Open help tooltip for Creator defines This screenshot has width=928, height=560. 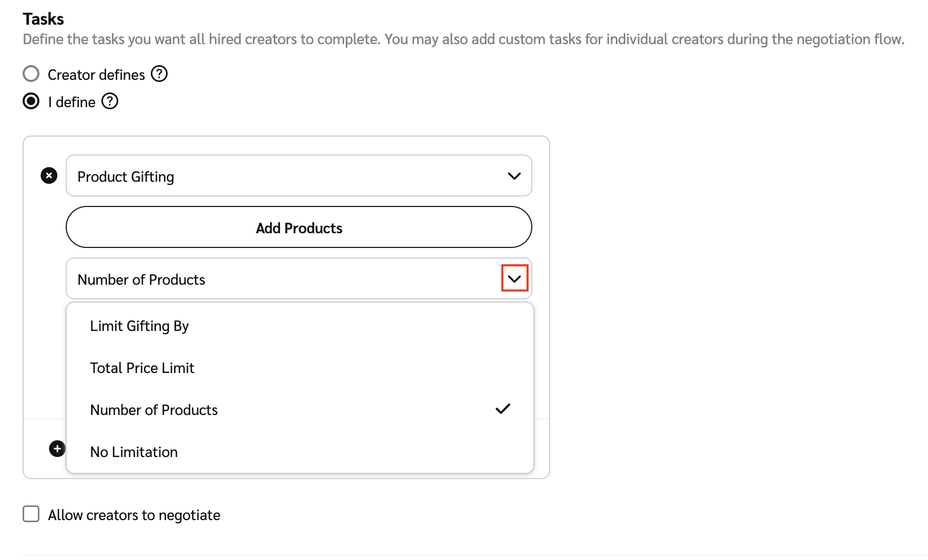point(159,74)
